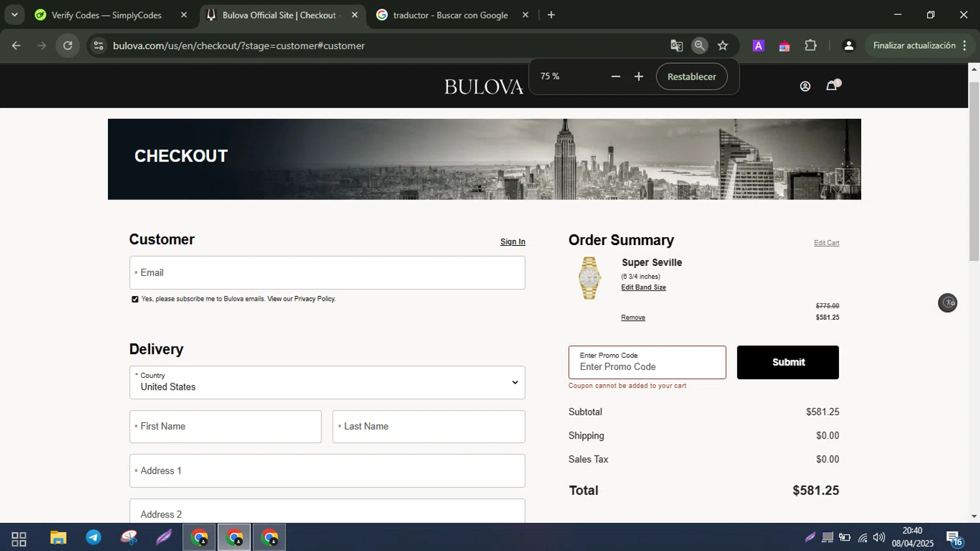Click the Bulova logo

pos(484,87)
